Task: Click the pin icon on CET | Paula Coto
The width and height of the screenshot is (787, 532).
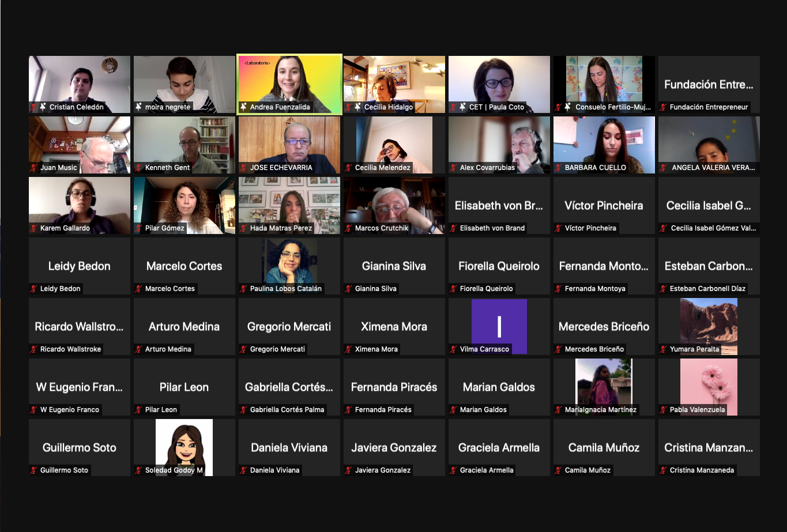Action: tap(462, 107)
